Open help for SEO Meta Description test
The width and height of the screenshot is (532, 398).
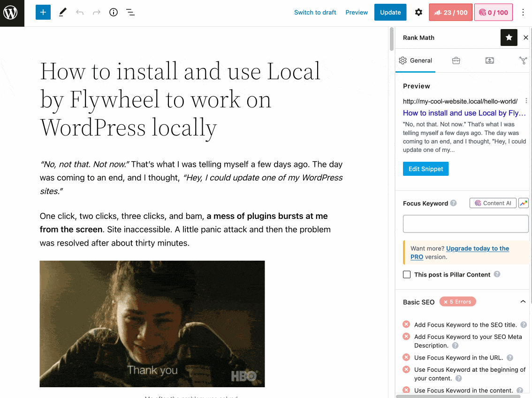(456, 345)
